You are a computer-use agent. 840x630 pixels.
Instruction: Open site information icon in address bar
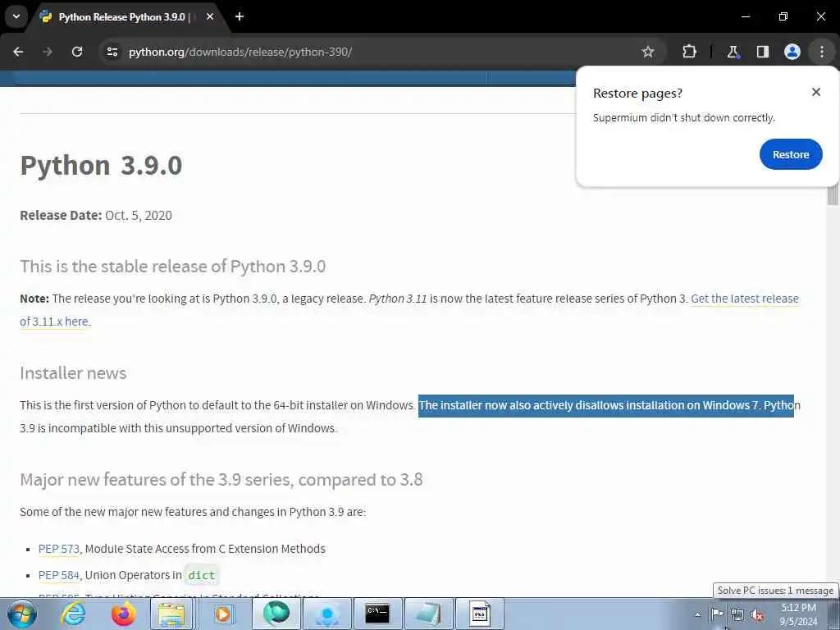pyautogui.click(x=112, y=52)
